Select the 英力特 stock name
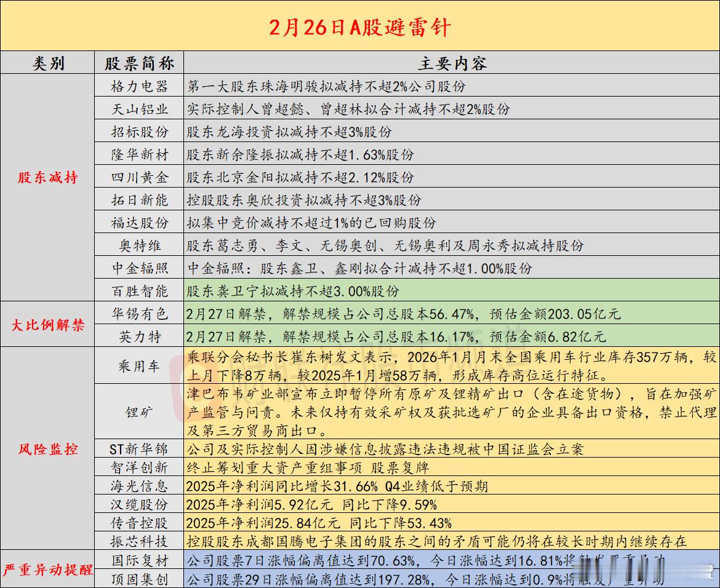 coord(140,337)
